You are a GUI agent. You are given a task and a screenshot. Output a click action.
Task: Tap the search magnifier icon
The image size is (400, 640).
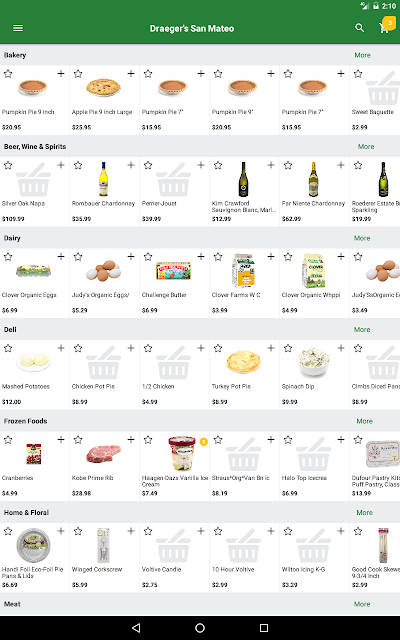pyautogui.click(x=360, y=28)
